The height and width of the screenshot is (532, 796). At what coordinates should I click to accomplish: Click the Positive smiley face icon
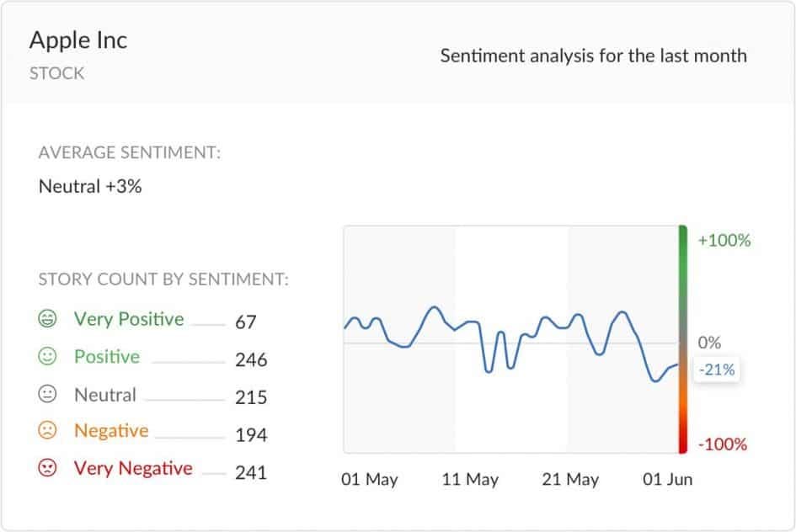click(x=47, y=356)
